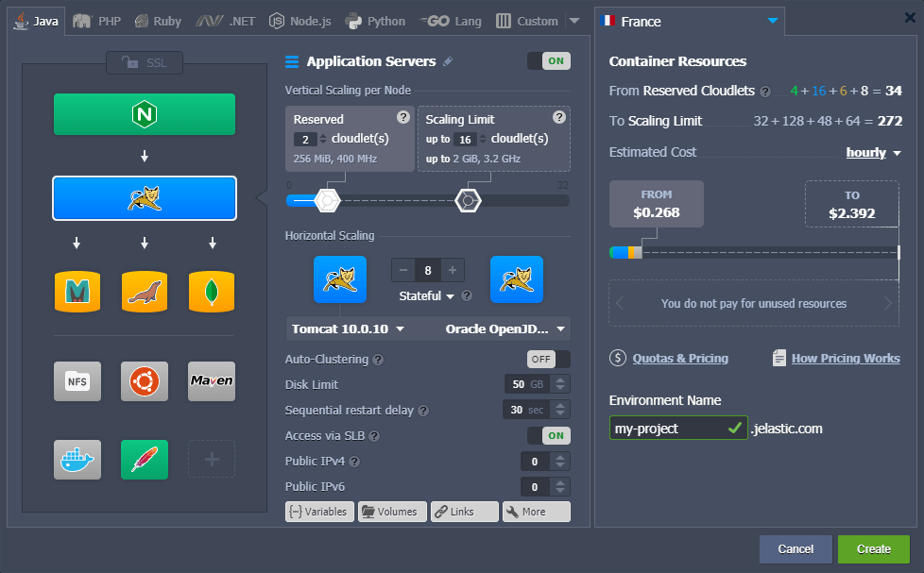Open Access via SLB help icon

coord(374,436)
